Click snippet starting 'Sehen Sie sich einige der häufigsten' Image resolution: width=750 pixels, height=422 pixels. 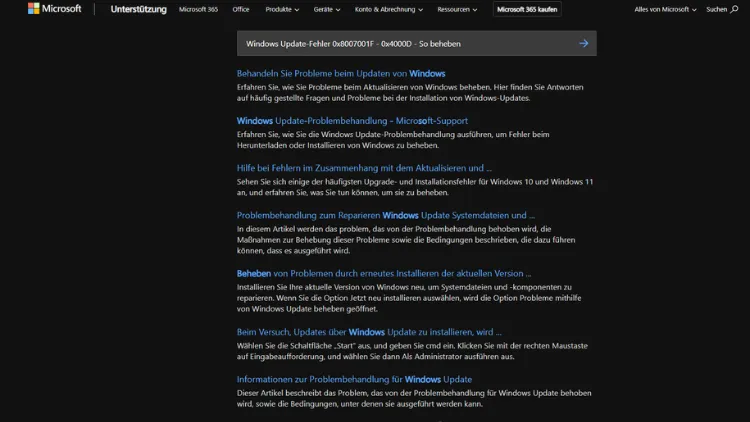click(x=415, y=187)
